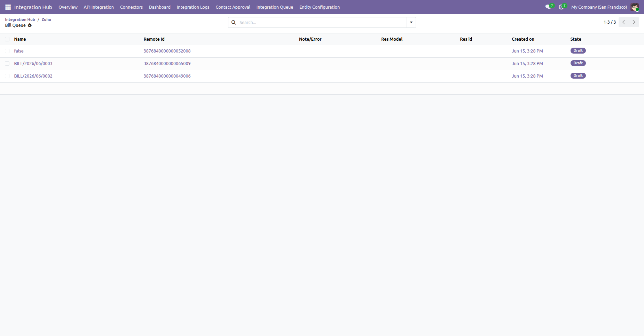
Task: Sort by the Name column header
Action: [20, 39]
